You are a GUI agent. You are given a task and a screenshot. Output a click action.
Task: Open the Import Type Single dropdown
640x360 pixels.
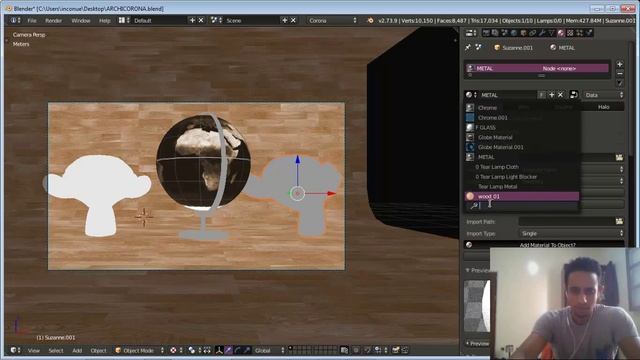571,233
